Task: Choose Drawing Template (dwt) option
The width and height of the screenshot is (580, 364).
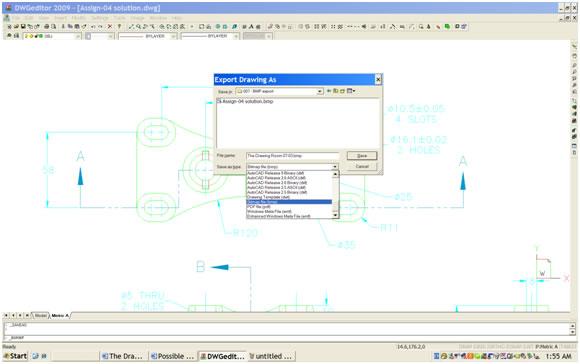Action: (x=268, y=197)
